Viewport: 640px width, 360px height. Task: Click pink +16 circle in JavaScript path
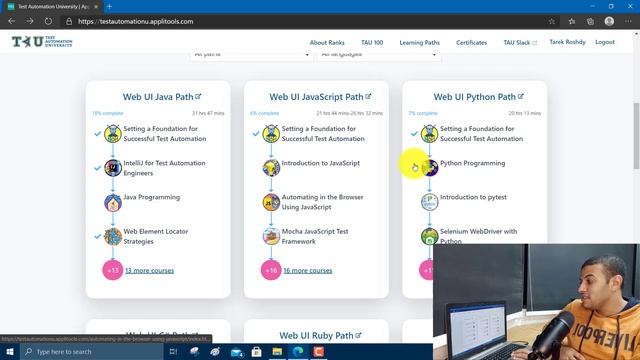[271, 270]
